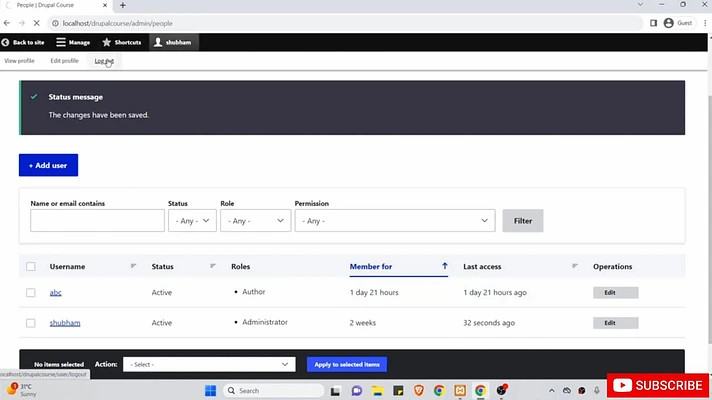The image size is (712, 400).
Task: Open the weather widget showing 31°C
Action: (22, 390)
